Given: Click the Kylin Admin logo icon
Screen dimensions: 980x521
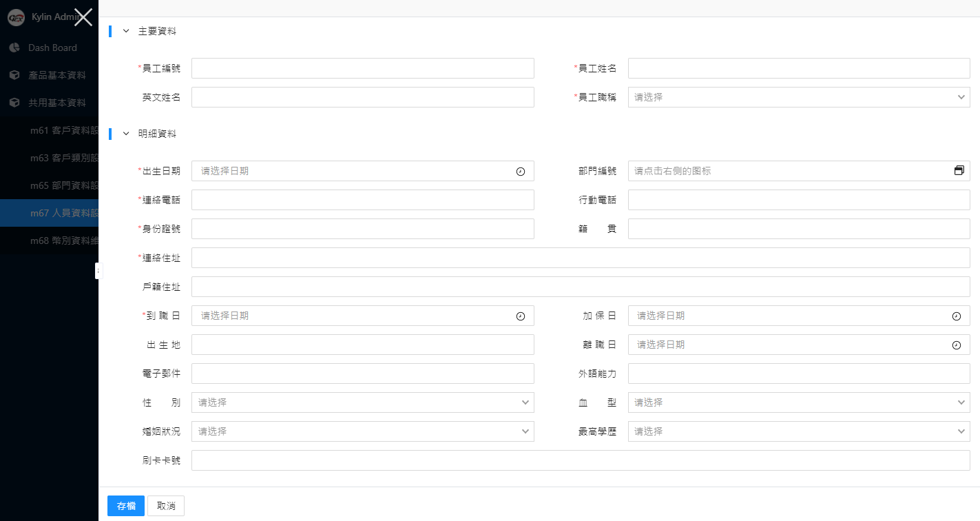Looking at the screenshot, I should [16, 18].
